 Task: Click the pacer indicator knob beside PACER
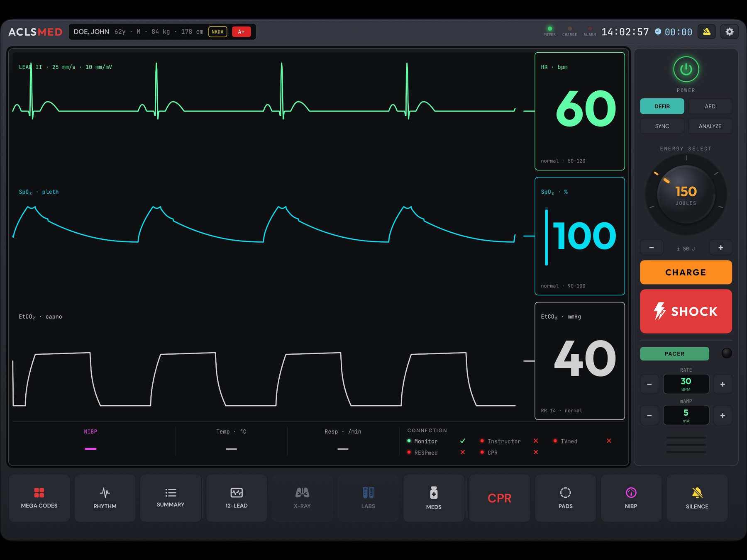(727, 353)
